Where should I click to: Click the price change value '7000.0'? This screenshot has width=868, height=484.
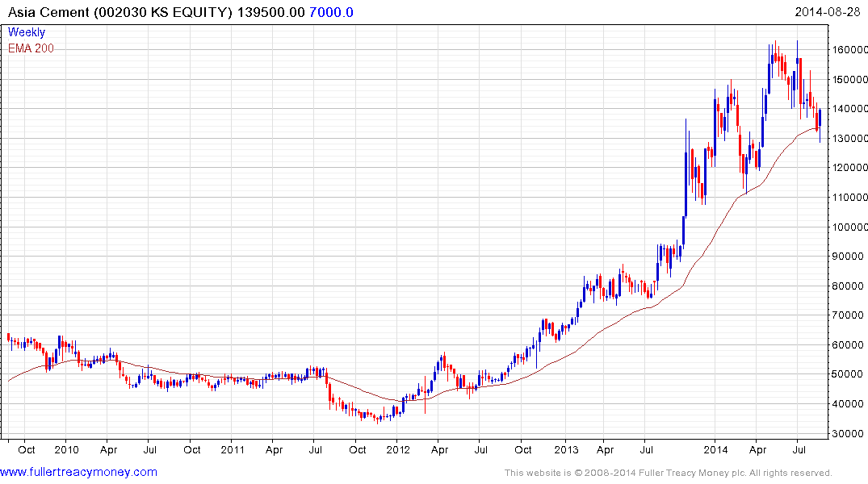[331, 12]
